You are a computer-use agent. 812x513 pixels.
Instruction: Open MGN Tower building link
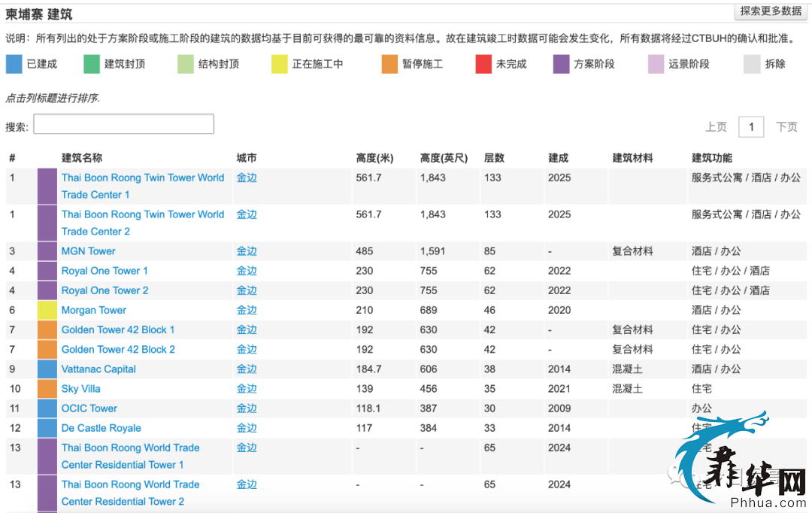click(89, 251)
